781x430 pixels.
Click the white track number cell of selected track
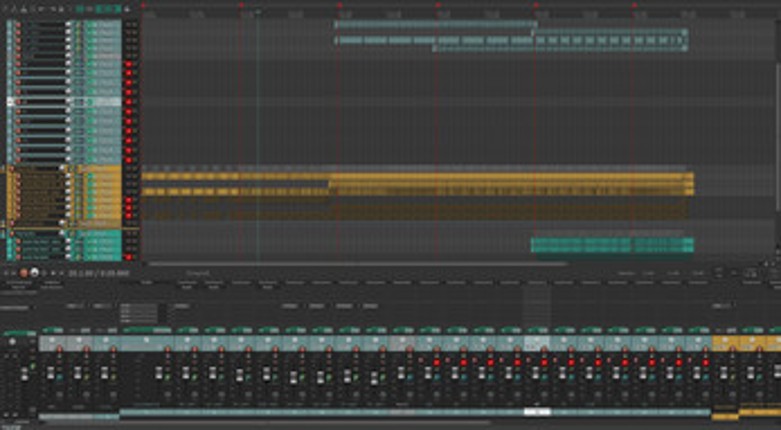pyautogui.click(x=10, y=102)
